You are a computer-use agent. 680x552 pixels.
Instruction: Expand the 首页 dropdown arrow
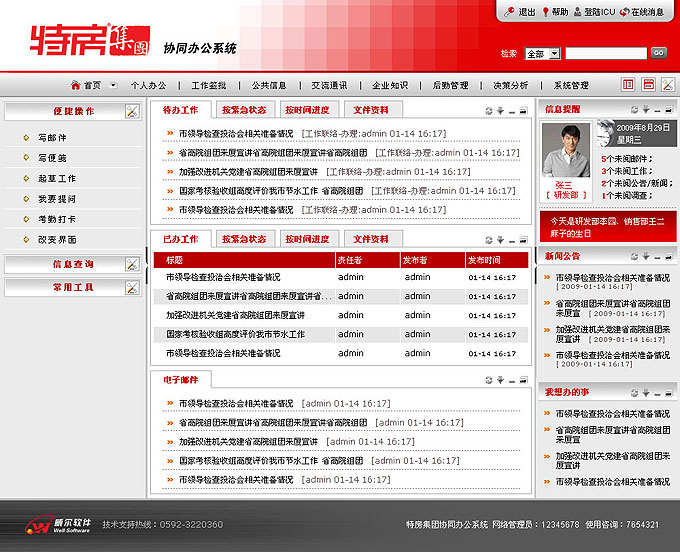pos(113,86)
